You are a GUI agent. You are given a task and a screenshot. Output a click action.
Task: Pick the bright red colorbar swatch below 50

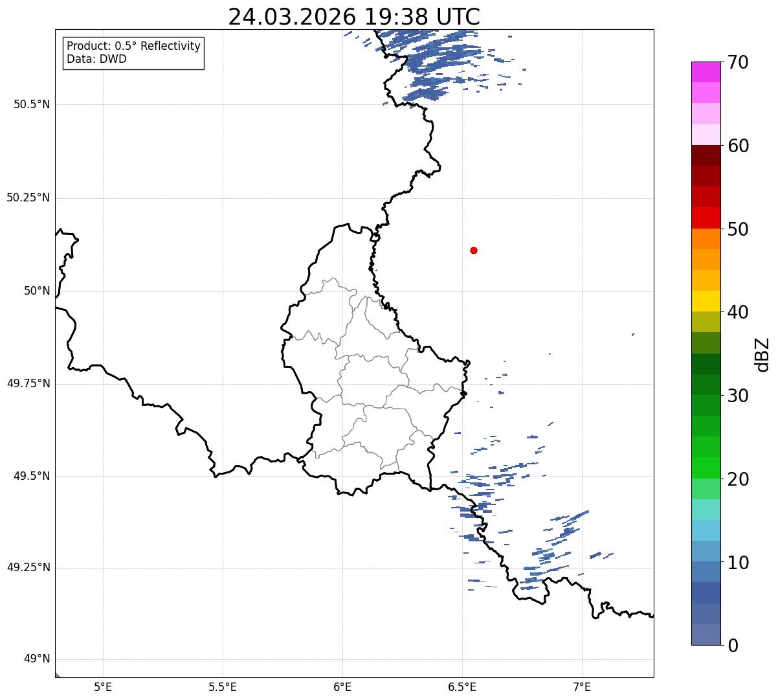706,218
